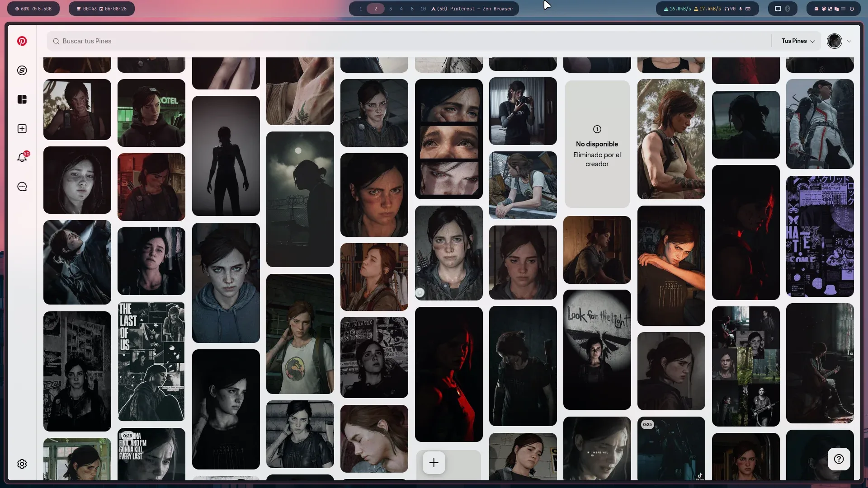Switch to workspace 10

tap(423, 9)
